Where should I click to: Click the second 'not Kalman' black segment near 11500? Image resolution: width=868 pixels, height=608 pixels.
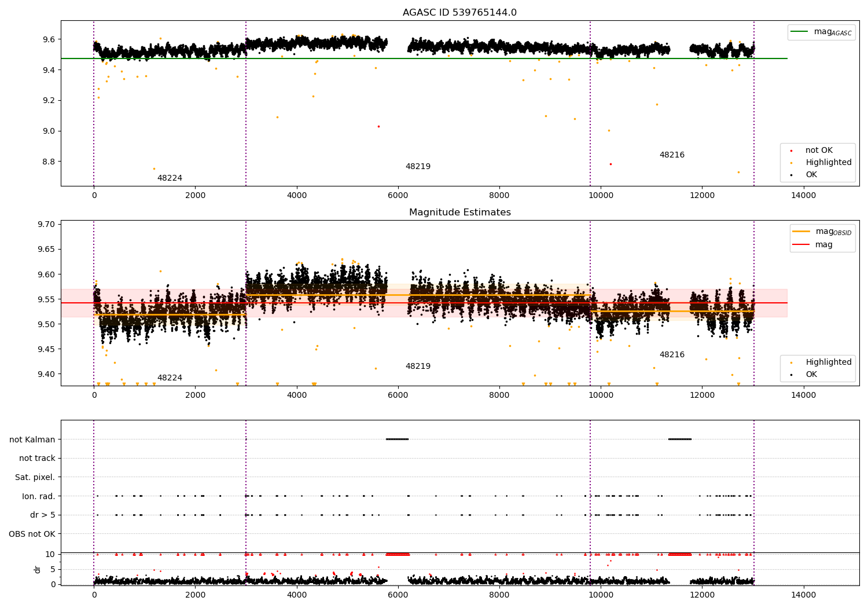point(680,439)
